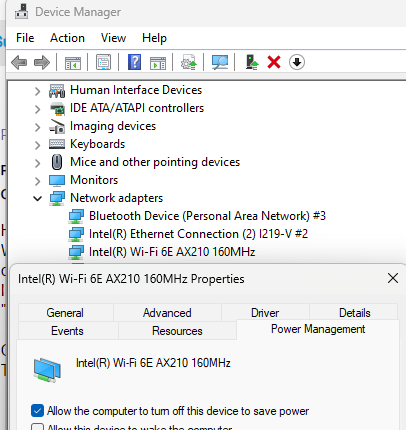The width and height of the screenshot is (406, 430).
Task: Select the Power Management tab
Action: [x=318, y=329]
